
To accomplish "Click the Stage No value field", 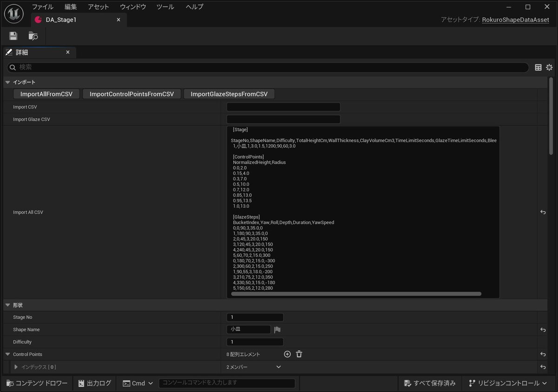I will tap(255, 317).
